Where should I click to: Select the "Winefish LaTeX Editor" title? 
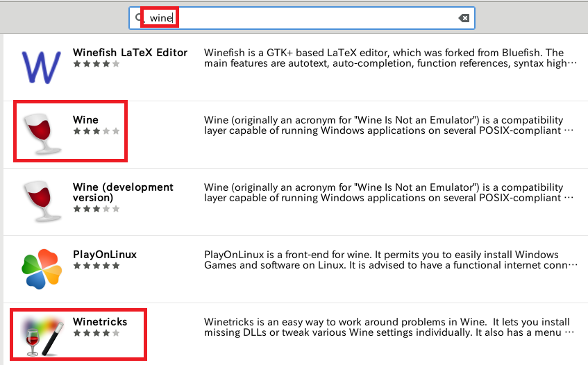(130, 53)
